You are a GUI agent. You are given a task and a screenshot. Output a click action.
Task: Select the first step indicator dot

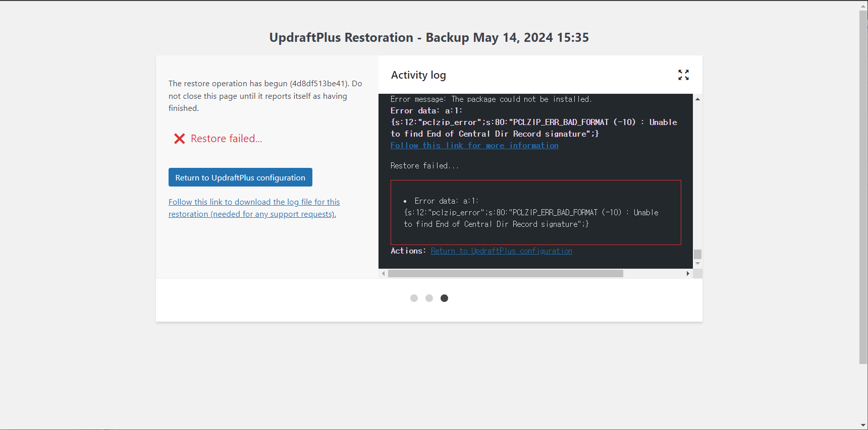click(x=414, y=298)
